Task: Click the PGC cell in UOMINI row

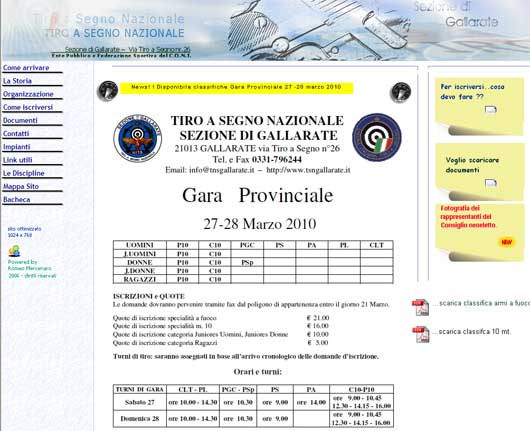Action: coord(247,245)
